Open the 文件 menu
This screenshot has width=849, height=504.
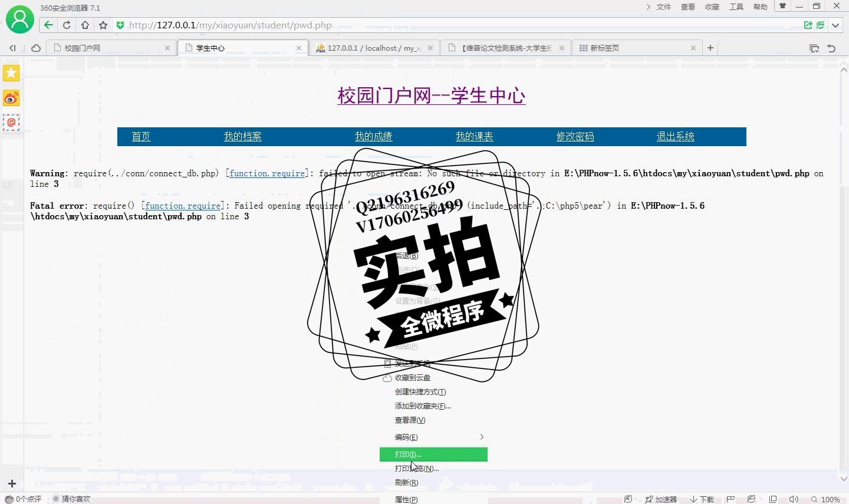pyautogui.click(x=664, y=7)
